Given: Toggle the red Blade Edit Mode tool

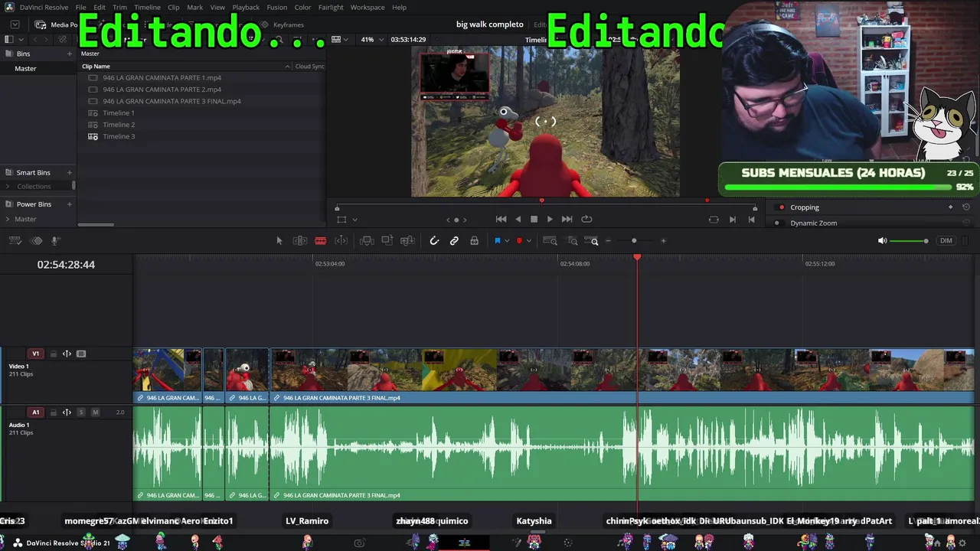Looking at the screenshot, I should click(321, 241).
